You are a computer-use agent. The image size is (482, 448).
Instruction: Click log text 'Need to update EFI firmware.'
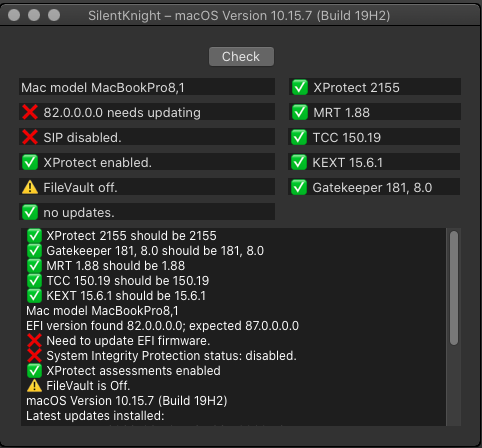tap(128, 341)
